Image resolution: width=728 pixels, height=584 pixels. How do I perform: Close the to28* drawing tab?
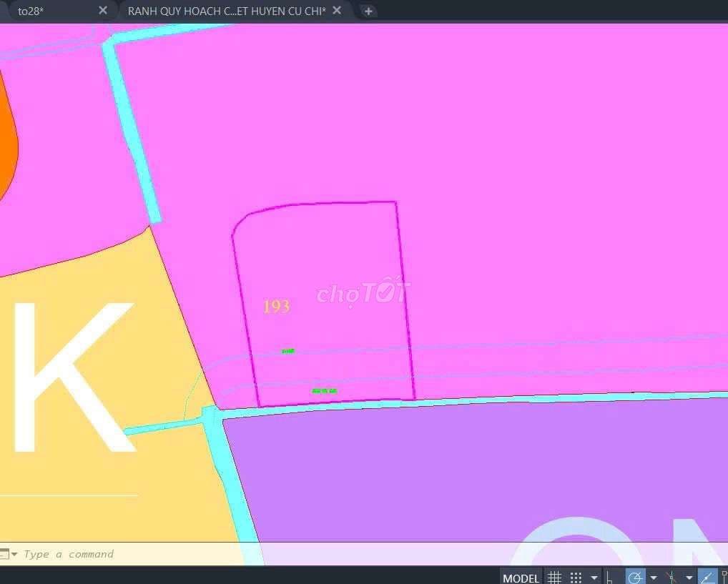click(103, 10)
